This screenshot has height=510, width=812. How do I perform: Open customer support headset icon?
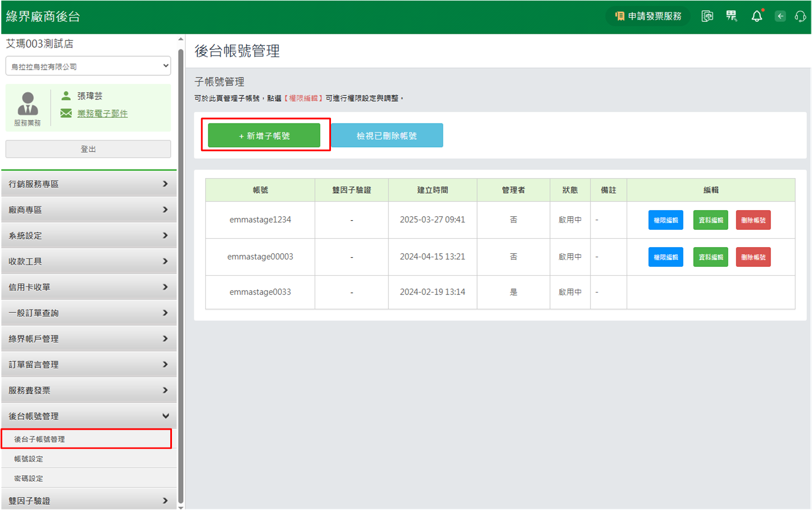[x=800, y=16]
